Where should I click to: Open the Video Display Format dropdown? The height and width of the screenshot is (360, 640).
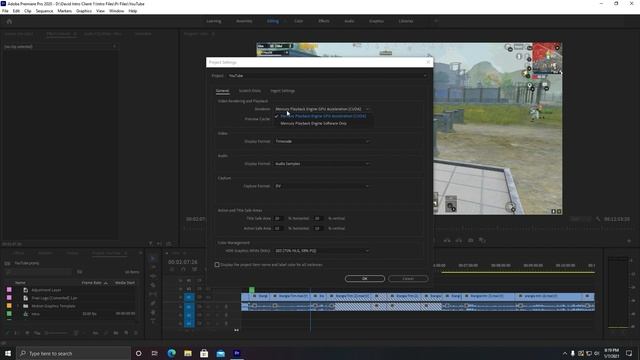point(322,141)
